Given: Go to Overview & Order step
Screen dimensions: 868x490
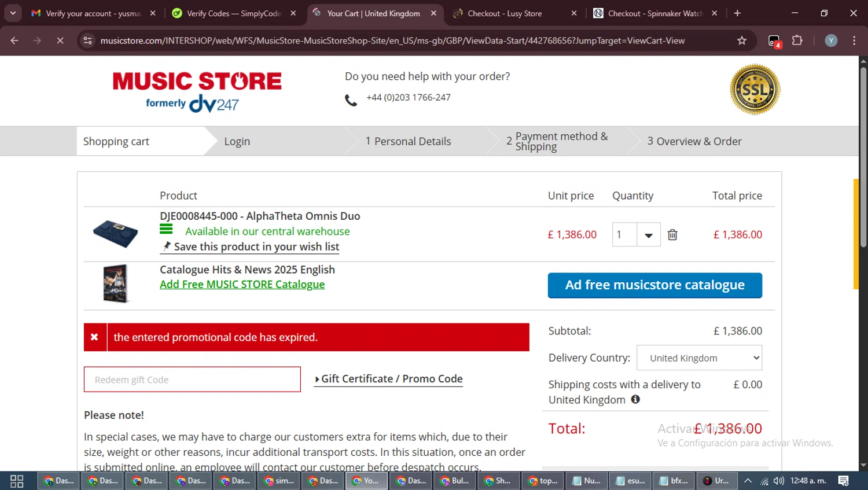Looking at the screenshot, I should pyautogui.click(x=694, y=142).
